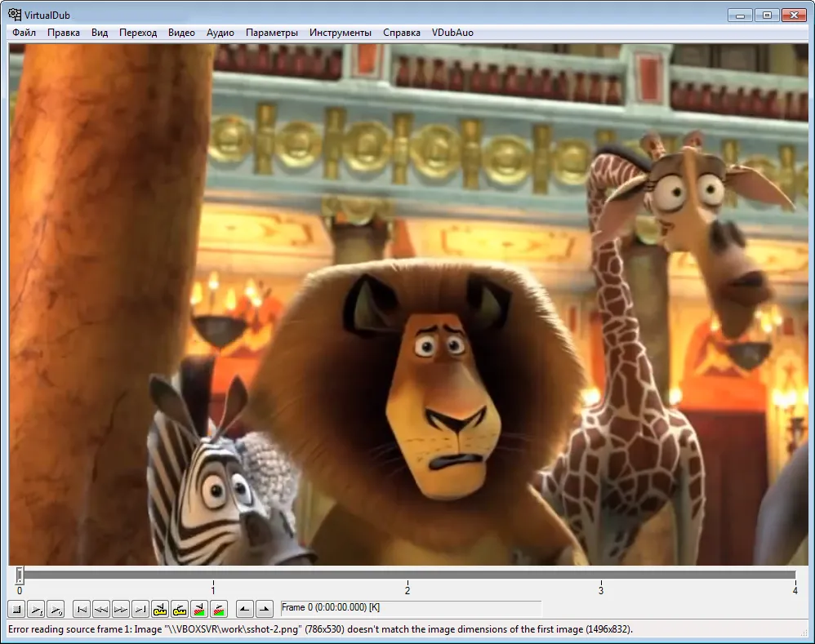This screenshot has height=644, width=815.
Task: Click the timeline position slider handle
Action: point(20,575)
